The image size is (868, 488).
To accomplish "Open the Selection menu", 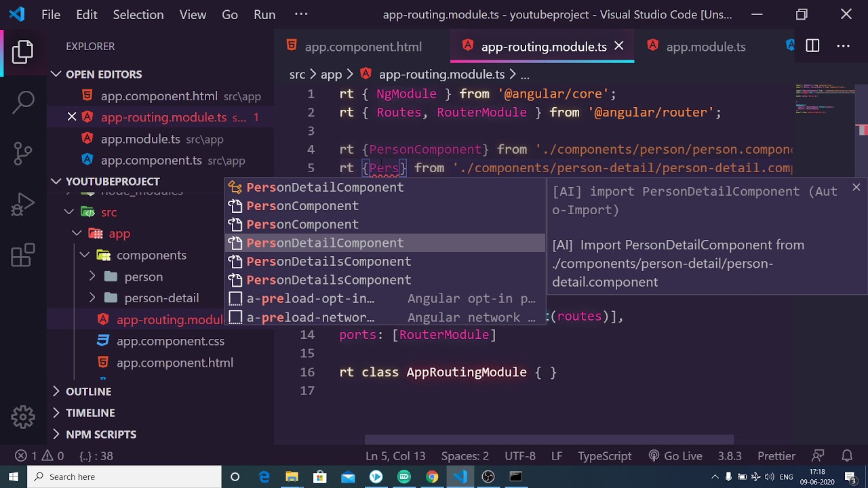I will pos(138,14).
